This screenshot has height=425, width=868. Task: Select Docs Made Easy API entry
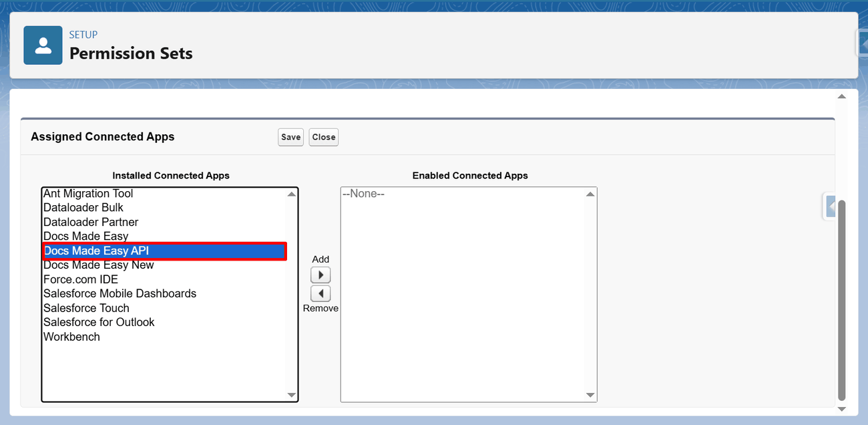(164, 251)
